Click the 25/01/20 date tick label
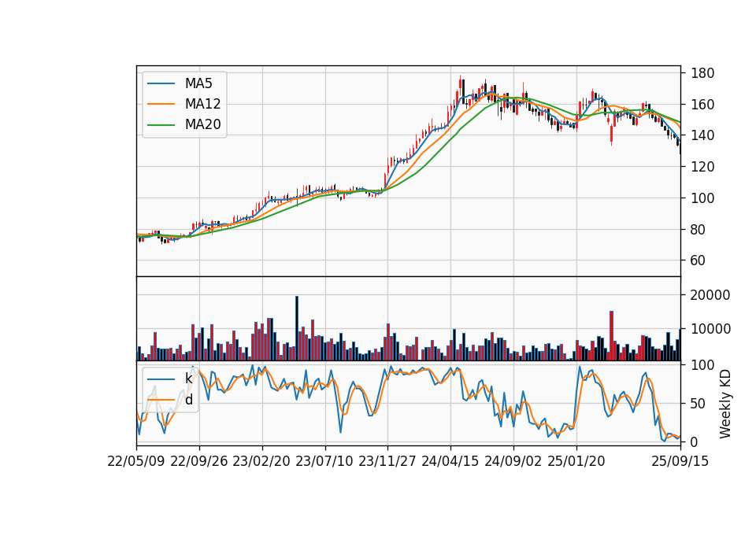Image resolution: width=756 pixels, height=543 pixels. coord(576,461)
